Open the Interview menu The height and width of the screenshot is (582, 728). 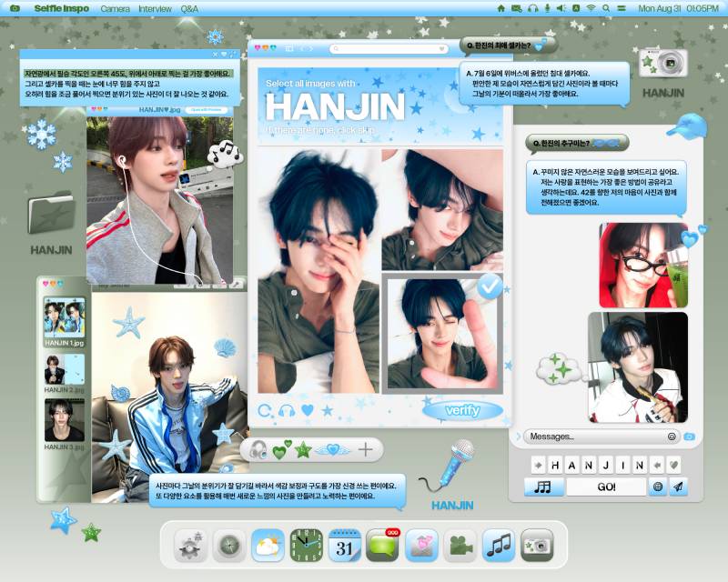click(155, 8)
